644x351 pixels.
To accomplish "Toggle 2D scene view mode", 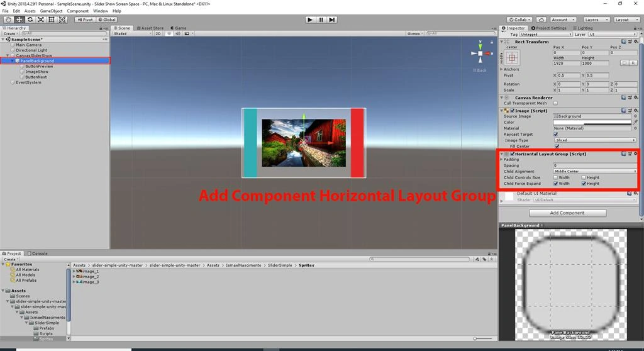I will [158, 34].
